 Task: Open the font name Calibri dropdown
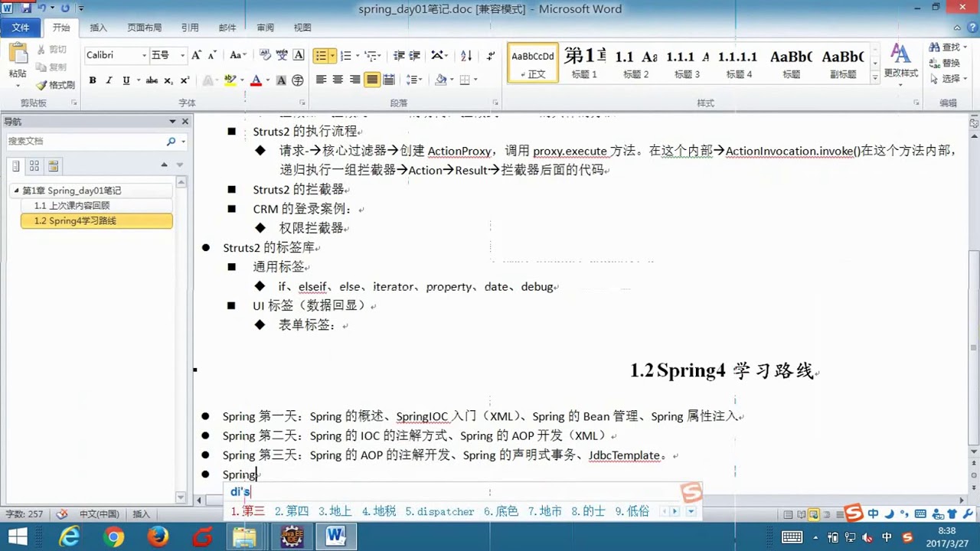pyautogui.click(x=144, y=55)
